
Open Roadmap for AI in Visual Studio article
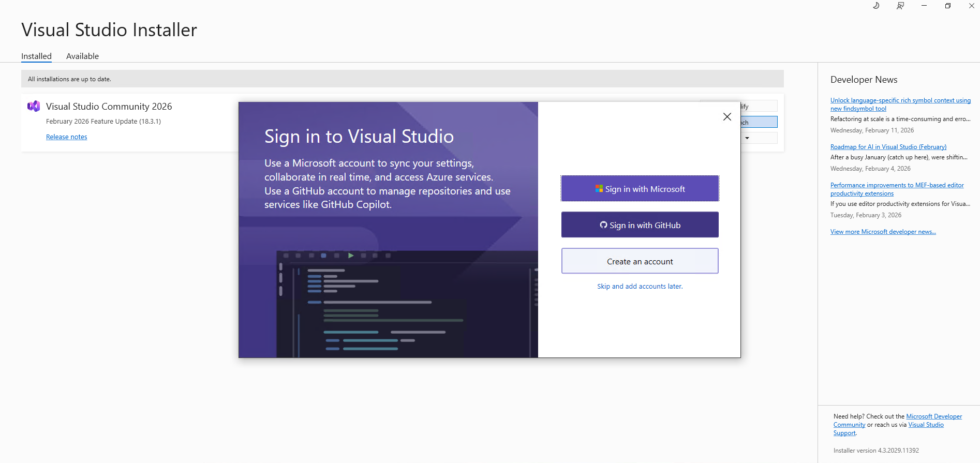pos(888,147)
